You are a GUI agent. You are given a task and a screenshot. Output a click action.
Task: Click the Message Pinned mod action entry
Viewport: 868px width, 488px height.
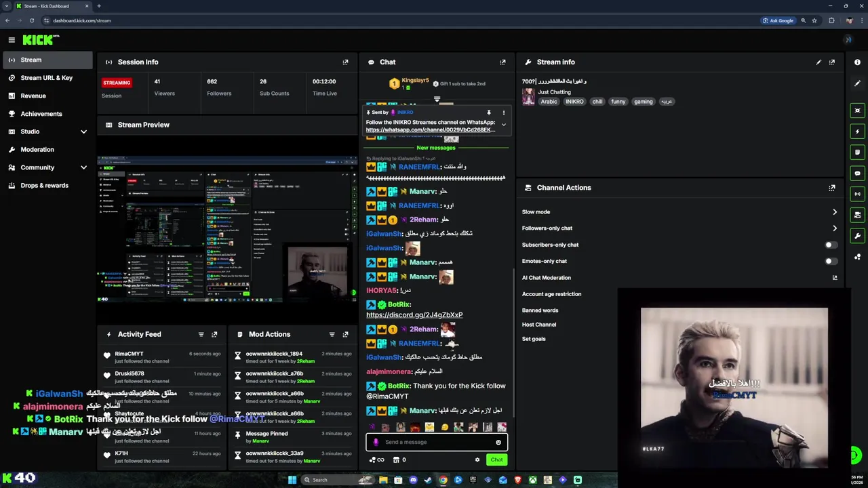click(x=293, y=437)
